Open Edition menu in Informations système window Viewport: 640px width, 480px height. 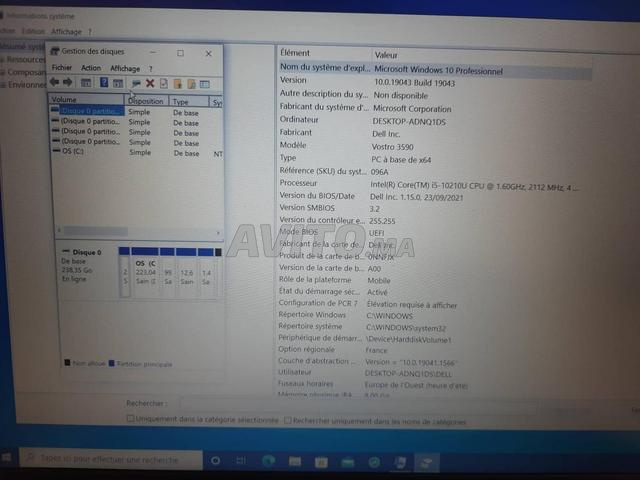[x=33, y=31]
